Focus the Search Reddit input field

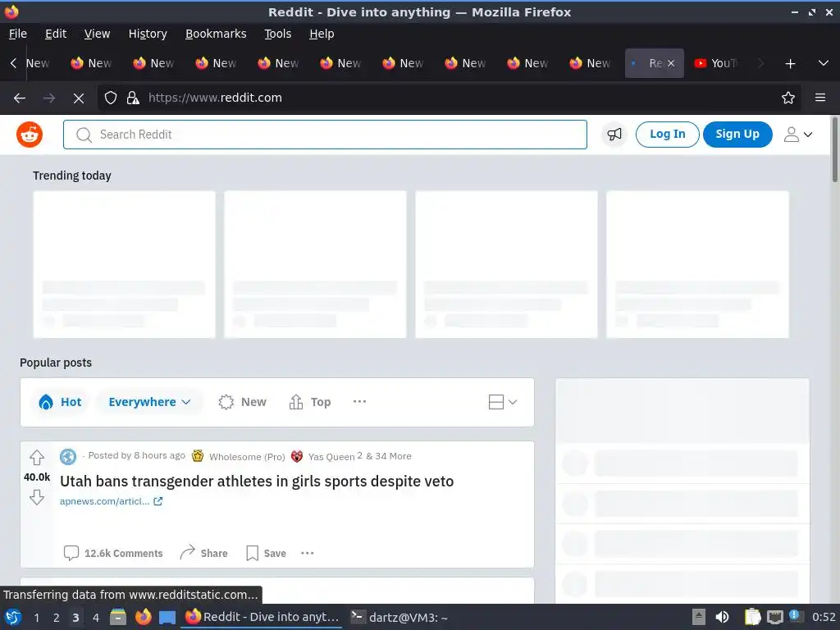coord(325,135)
